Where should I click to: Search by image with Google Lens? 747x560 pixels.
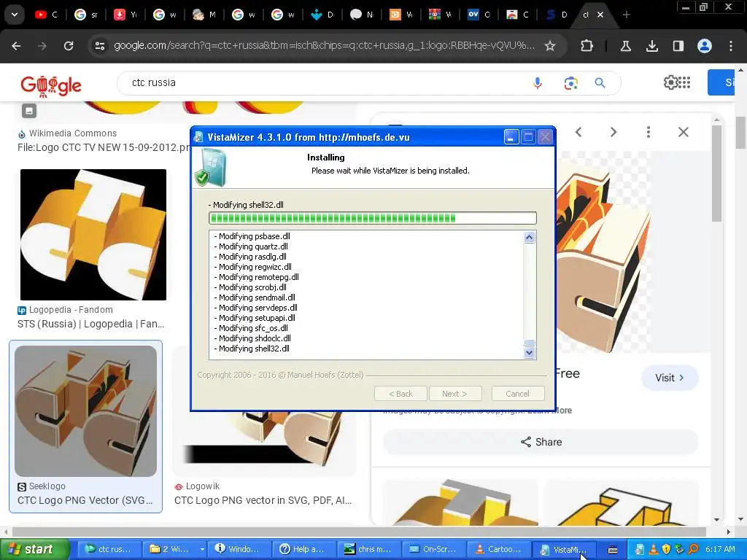[570, 83]
